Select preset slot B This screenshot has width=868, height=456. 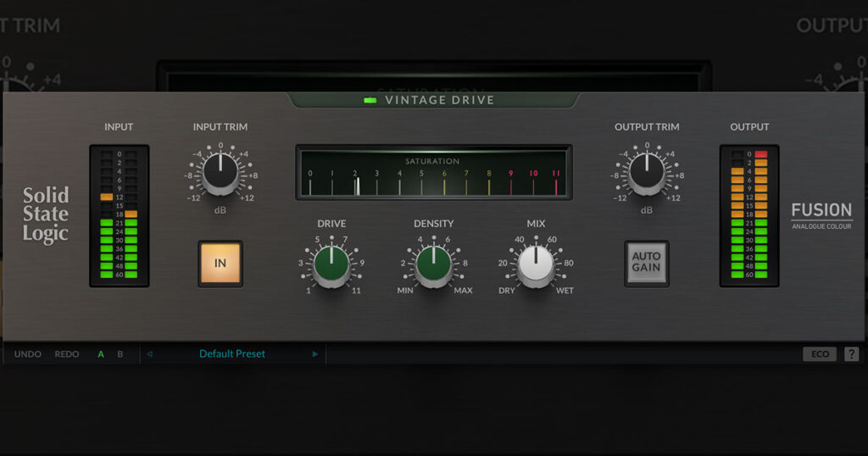[120, 354]
